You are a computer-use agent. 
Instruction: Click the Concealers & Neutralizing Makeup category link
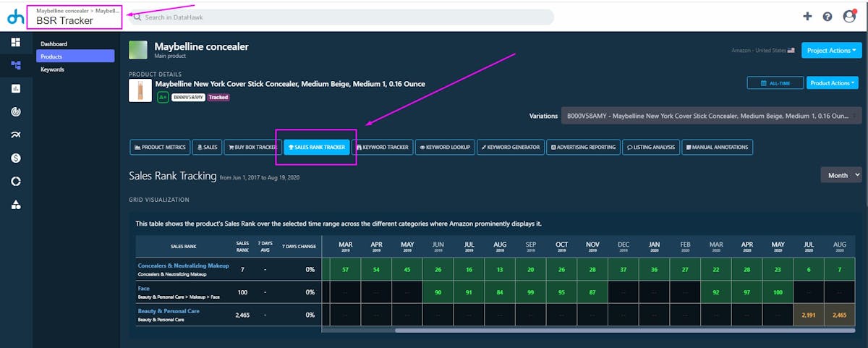click(183, 266)
